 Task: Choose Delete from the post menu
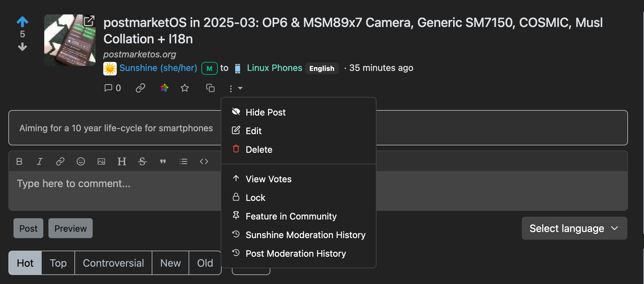point(299,150)
